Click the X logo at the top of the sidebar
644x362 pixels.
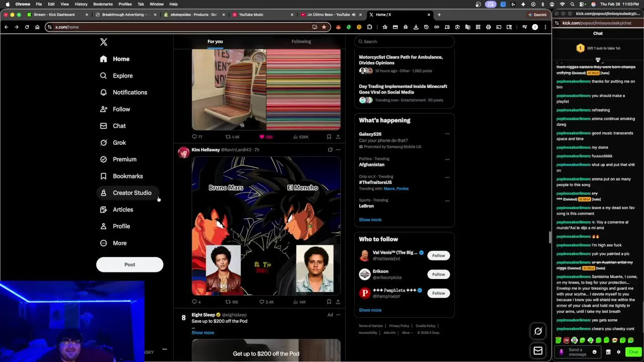(104, 42)
